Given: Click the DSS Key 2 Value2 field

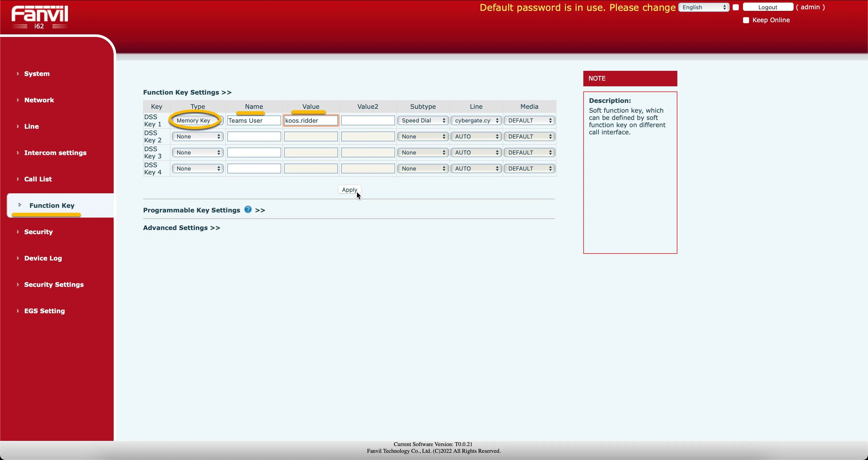Looking at the screenshot, I should [368, 136].
